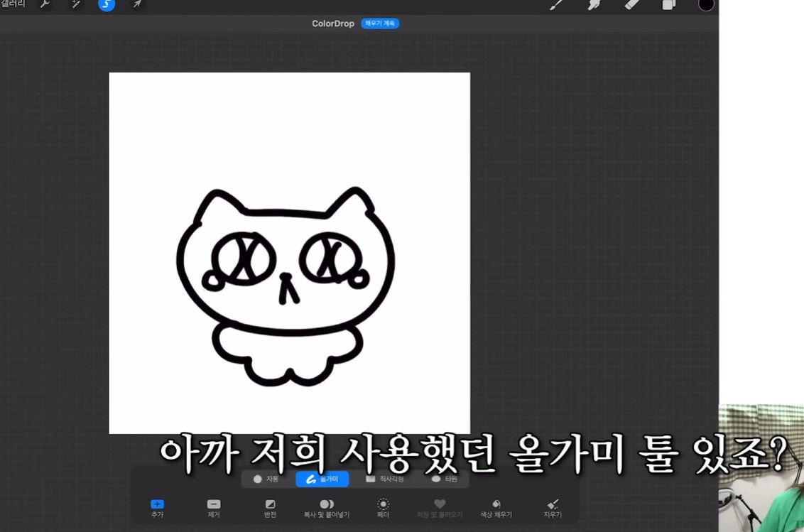Viewport: 804px width, 532px height.
Task: Select the Brush (페인팅) tool
Action: pos(557,5)
